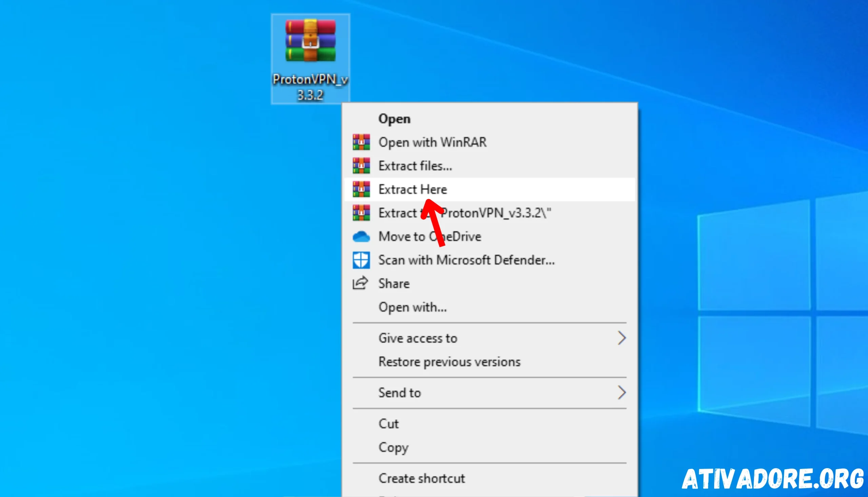
Task: Click the OneDrive cloud icon in the menu
Action: (x=361, y=236)
